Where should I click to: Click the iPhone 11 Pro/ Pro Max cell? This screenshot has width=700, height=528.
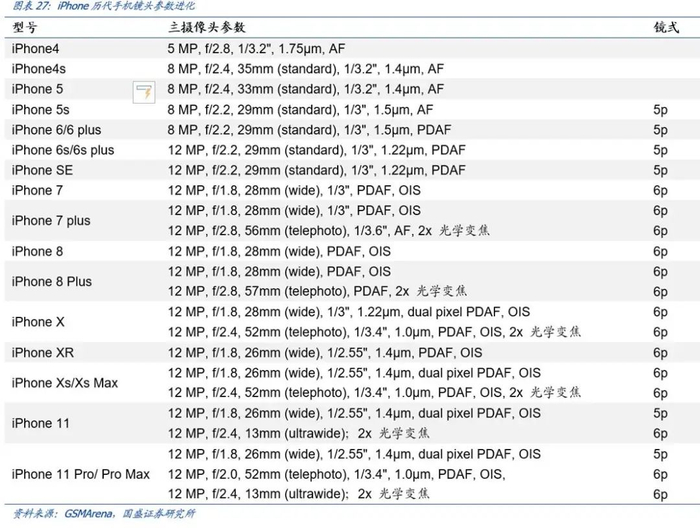[81, 474]
